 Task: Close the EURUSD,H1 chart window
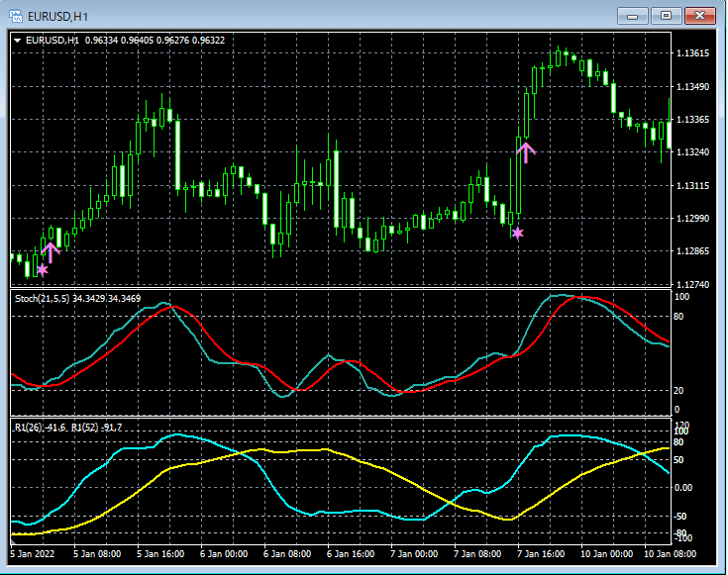point(699,15)
